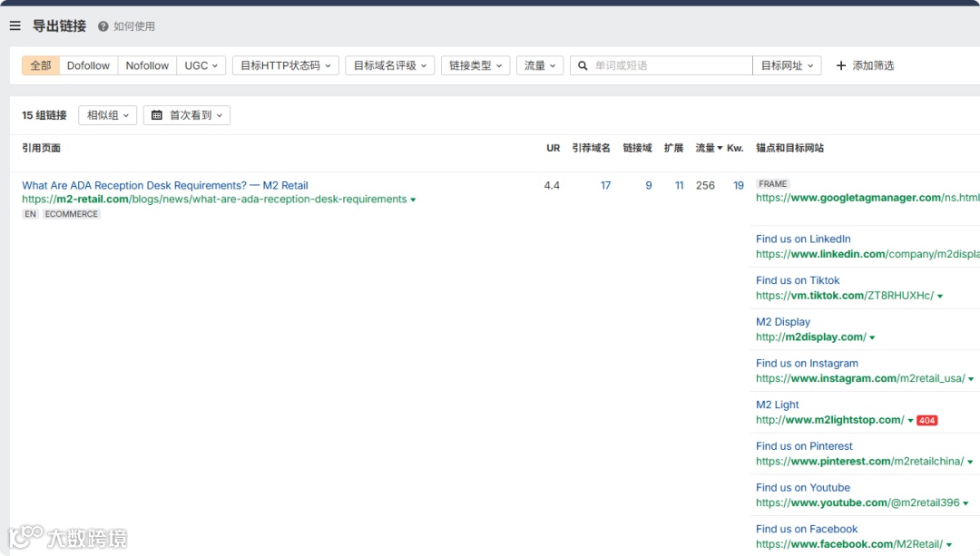Click the calendar icon in 首次看到

[x=157, y=115]
